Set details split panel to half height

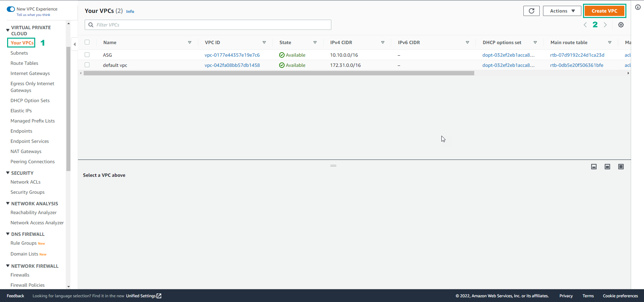(x=607, y=167)
